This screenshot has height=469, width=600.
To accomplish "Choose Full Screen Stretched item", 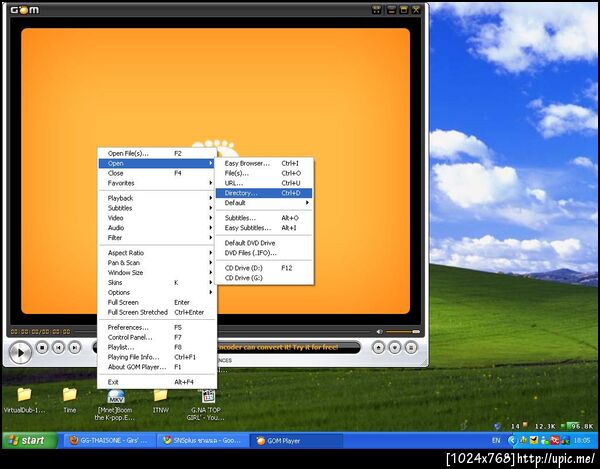I will coord(157,313).
